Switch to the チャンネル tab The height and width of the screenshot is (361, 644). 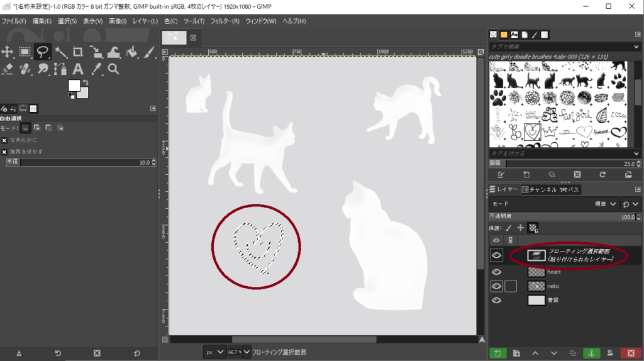pyautogui.click(x=540, y=189)
